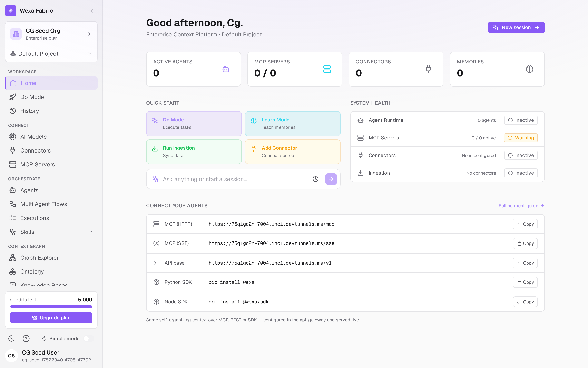The image size is (588, 368).
Task: Expand the Skills submenu chevron
Action: point(91,232)
